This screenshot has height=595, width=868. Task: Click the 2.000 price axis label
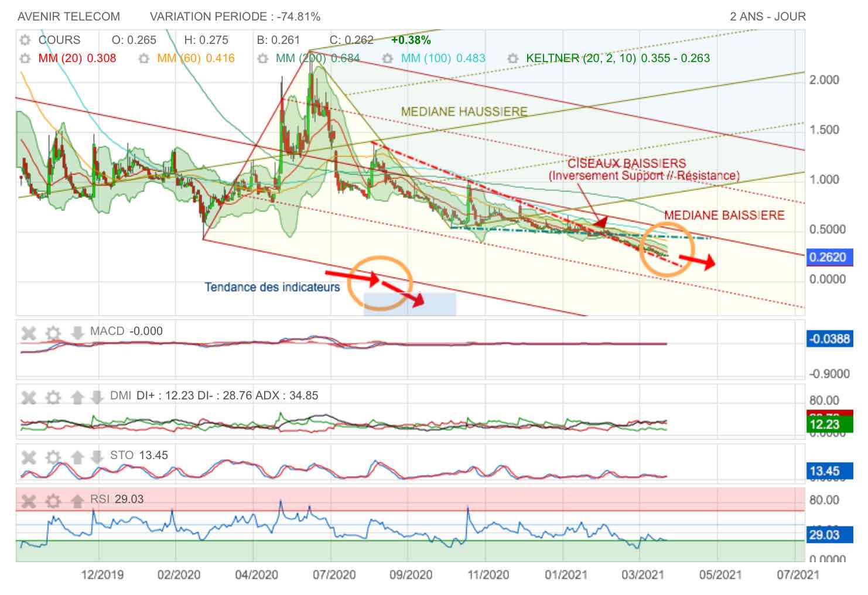pos(825,80)
